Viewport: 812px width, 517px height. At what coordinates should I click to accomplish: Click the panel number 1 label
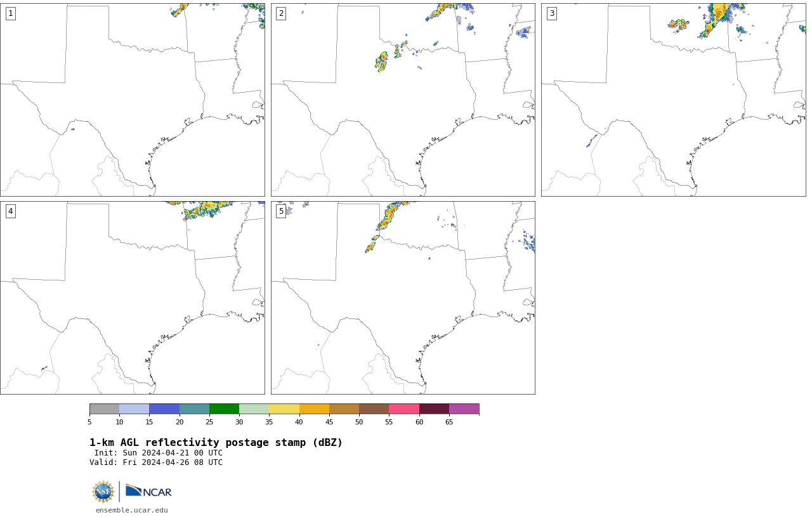(x=10, y=13)
